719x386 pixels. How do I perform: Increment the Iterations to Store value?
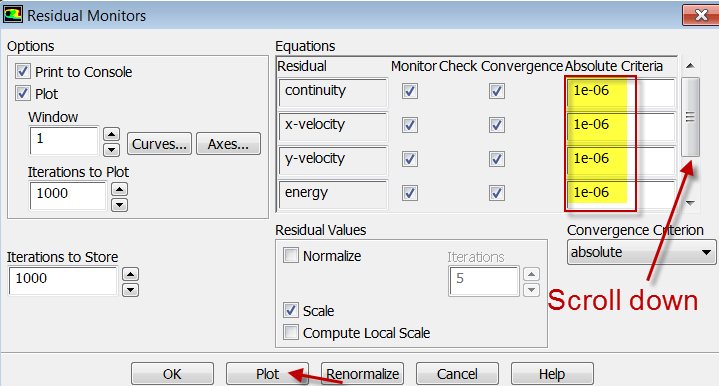click(x=131, y=275)
